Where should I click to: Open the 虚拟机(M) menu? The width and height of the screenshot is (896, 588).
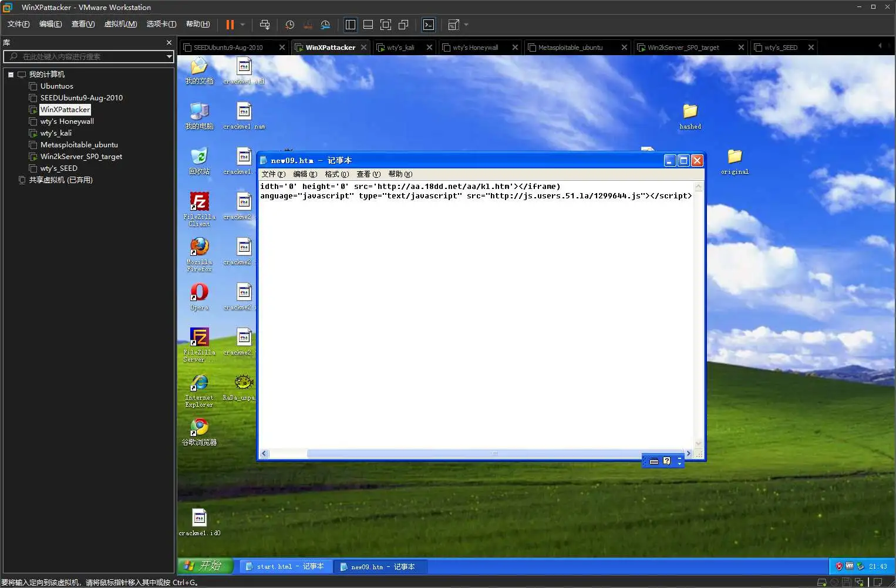click(x=120, y=24)
